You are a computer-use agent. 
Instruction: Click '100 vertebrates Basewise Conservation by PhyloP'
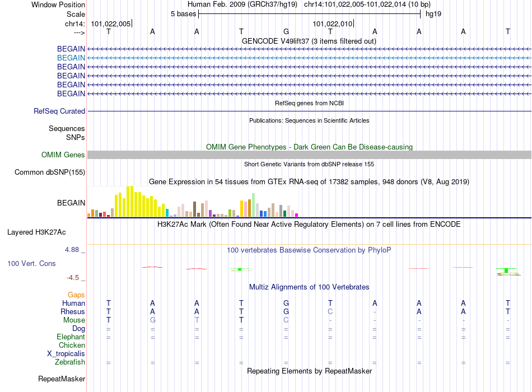pyautogui.click(x=309, y=250)
